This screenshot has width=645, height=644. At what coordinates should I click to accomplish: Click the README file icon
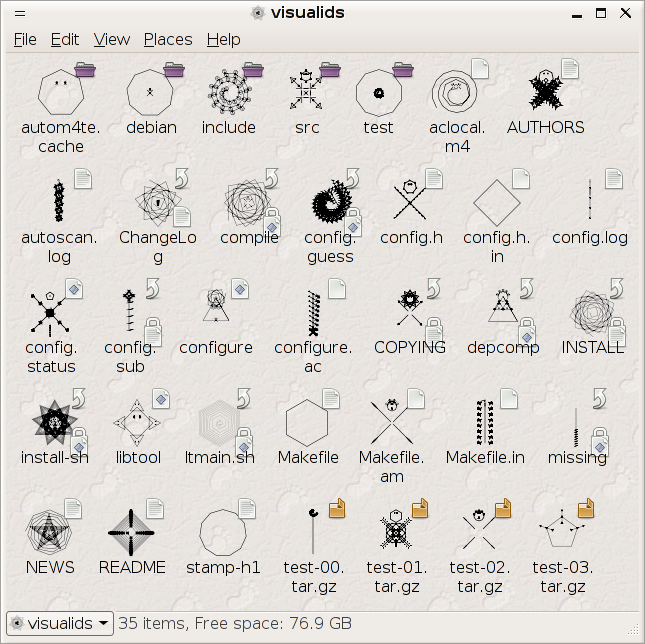[131, 533]
